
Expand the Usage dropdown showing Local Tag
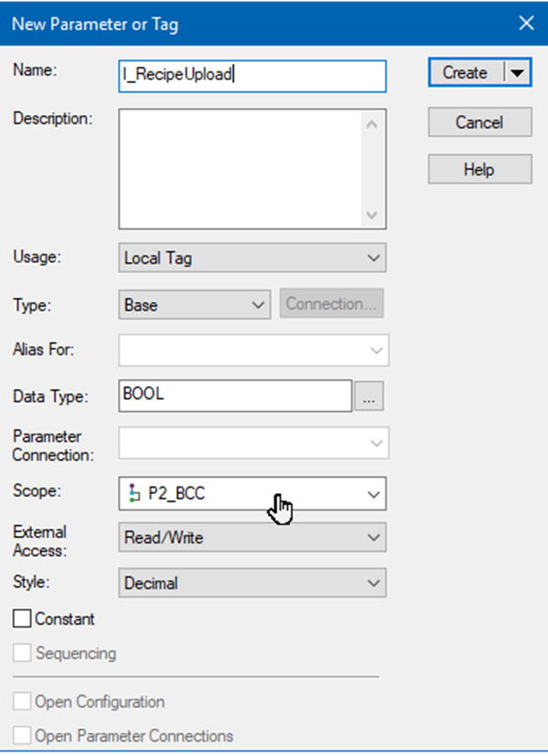click(252, 258)
